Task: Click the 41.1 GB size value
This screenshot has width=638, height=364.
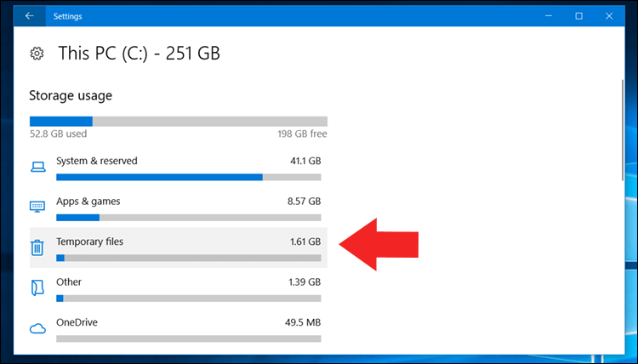Action: pyautogui.click(x=305, y=161)
